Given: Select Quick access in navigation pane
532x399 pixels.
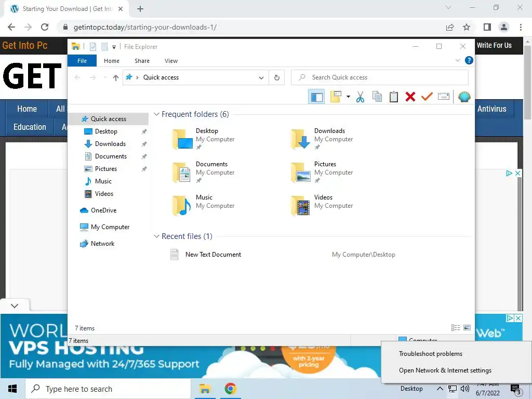Looking at the screenshot, I should 109,119.
